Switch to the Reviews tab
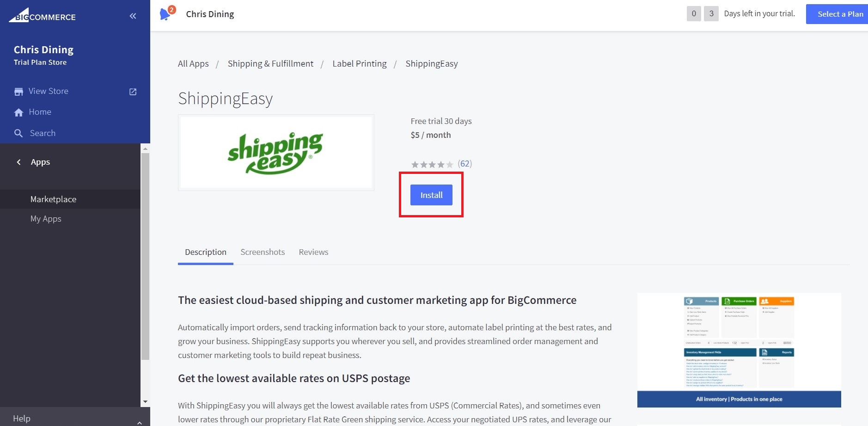 point(313,252)
